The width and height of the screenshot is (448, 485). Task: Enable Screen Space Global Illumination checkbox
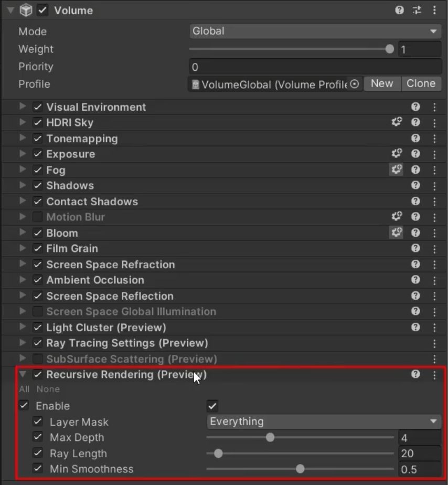[38, 311]
